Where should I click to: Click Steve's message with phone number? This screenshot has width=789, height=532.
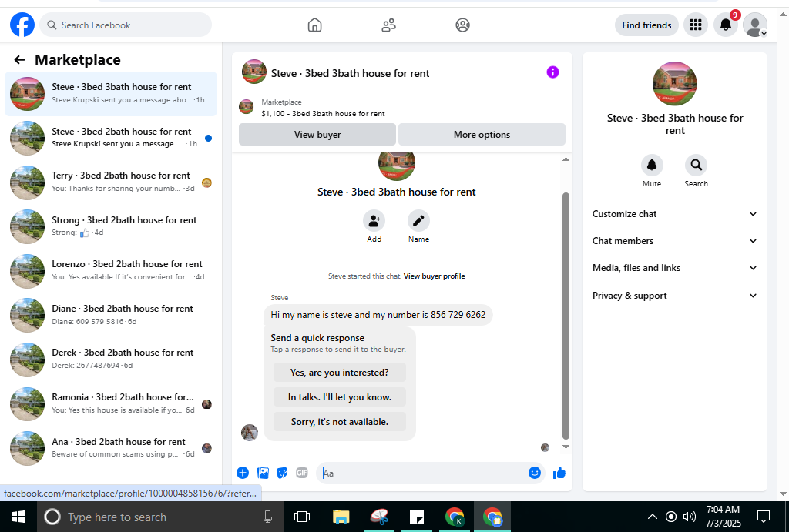pos(378,315)
